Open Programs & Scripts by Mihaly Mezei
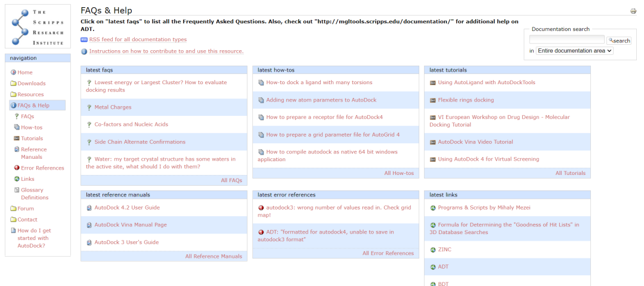Image resolution: width=644 pixels, height=286 pixels. (x=484, y=208)
